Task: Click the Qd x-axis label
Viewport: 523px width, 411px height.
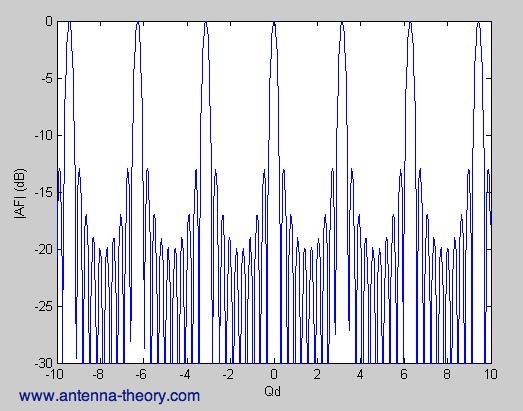Action: coord(272,391)
